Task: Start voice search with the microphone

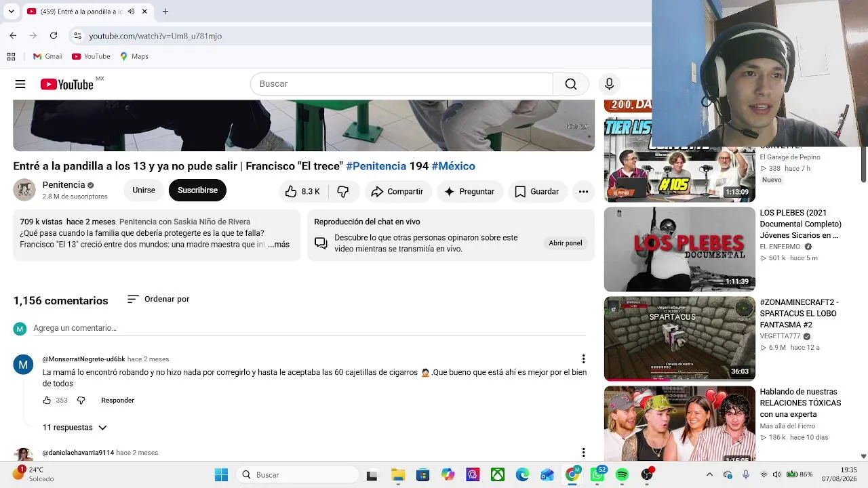Action: (x=609, y=84)
